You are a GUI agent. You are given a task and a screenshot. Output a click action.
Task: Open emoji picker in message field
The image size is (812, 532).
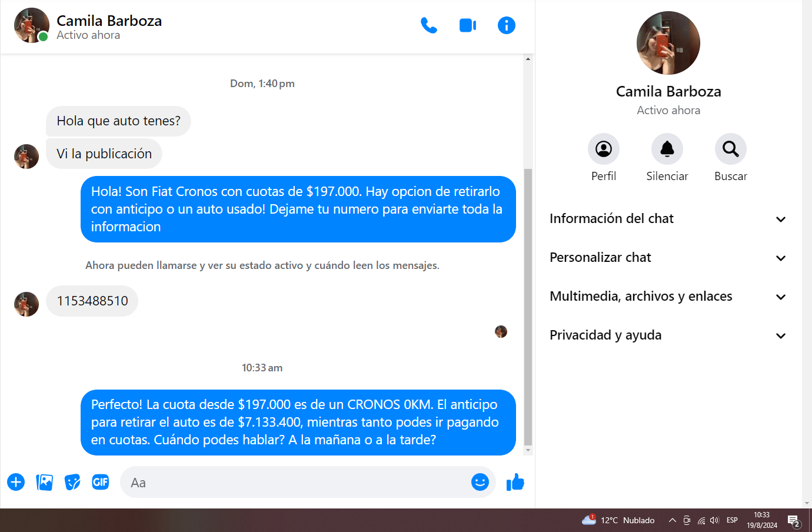[x=480, y=482]
